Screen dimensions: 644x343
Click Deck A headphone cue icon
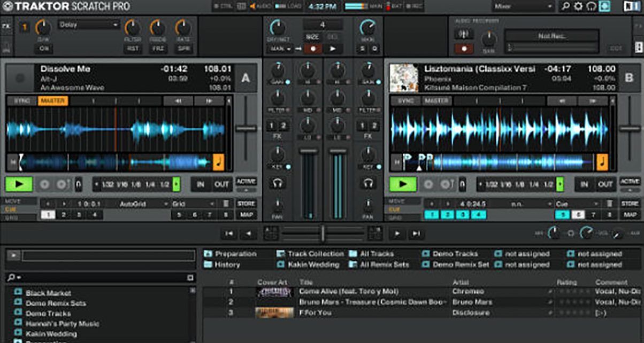pyautogui.click(x=277, y=183)
